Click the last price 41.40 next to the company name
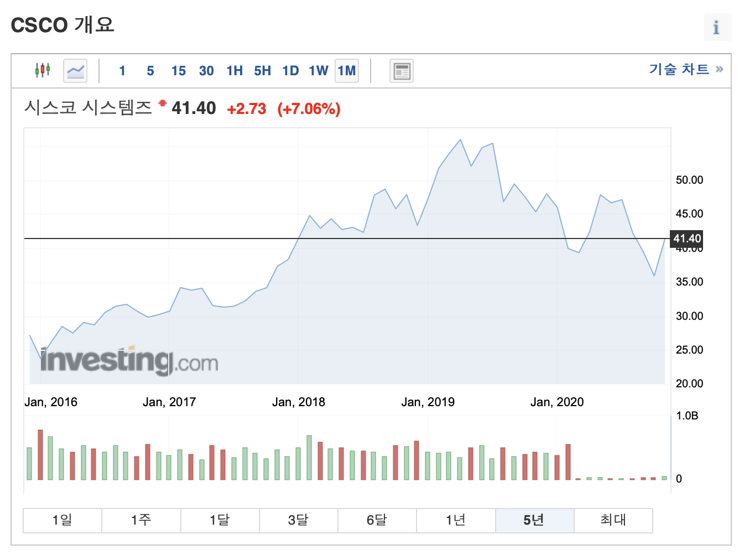This screenshot has height=560, width=739. coord(194,108)
